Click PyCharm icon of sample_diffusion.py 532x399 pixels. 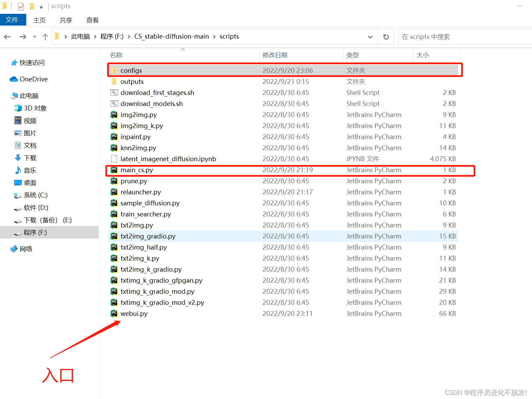pos(114,203)
